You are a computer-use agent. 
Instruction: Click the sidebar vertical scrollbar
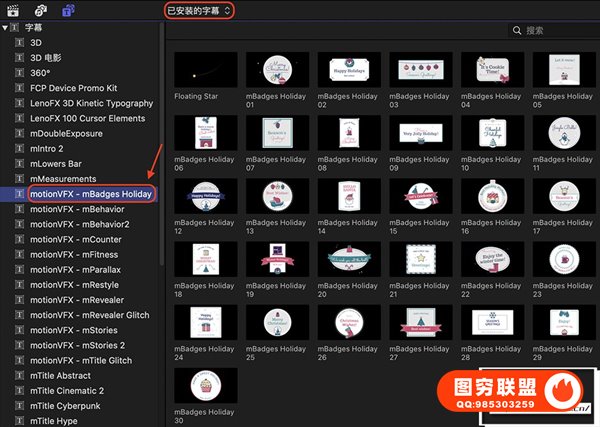coord(163,150)
